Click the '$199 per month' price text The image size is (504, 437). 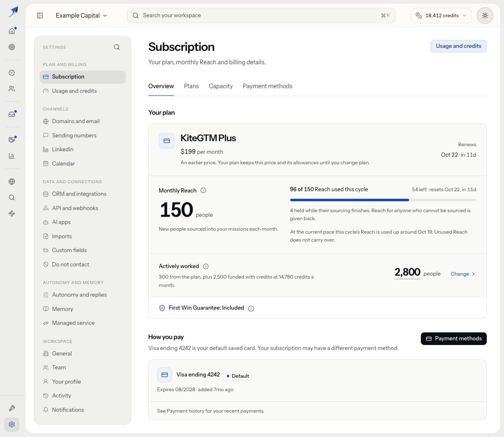(202, 152)
